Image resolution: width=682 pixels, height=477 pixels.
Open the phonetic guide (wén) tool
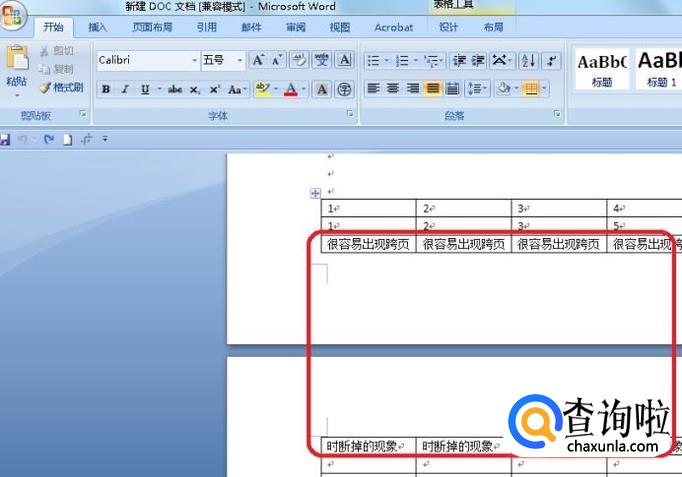(322, 60)
